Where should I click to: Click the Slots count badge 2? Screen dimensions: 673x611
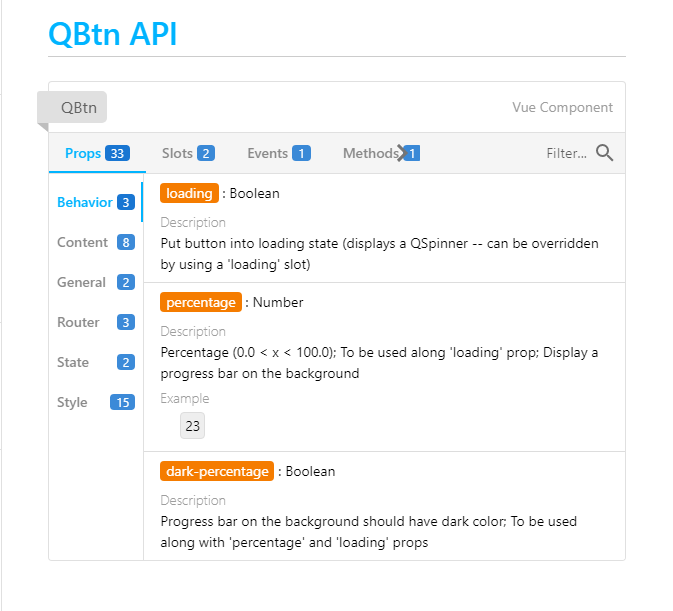[206, 153]
